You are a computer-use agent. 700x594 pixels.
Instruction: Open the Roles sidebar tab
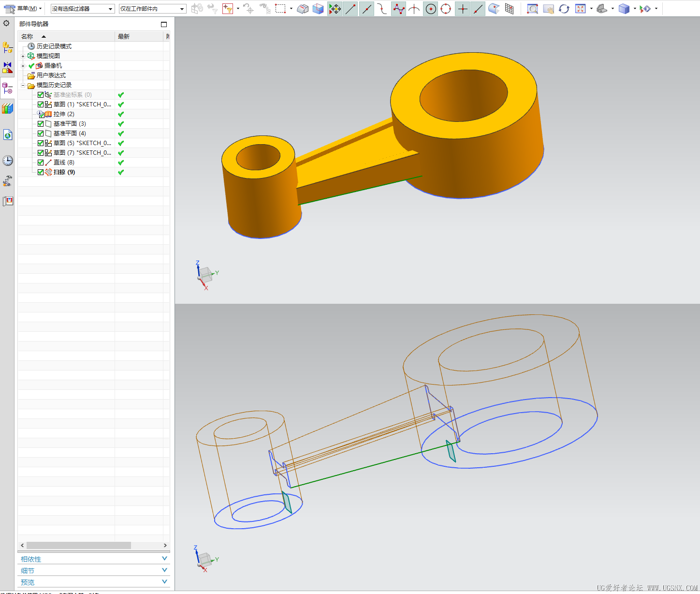(x=7, y=181)
